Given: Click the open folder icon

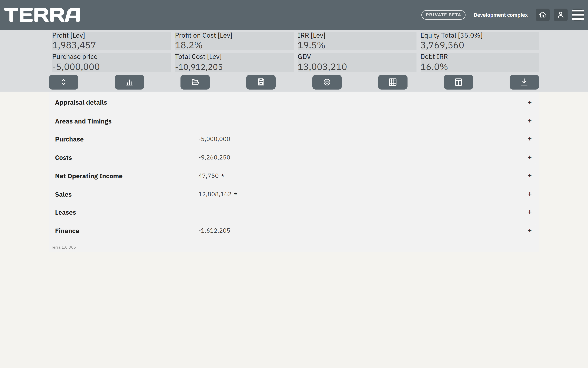Looking at the screenshot, I should pos(195,82).
